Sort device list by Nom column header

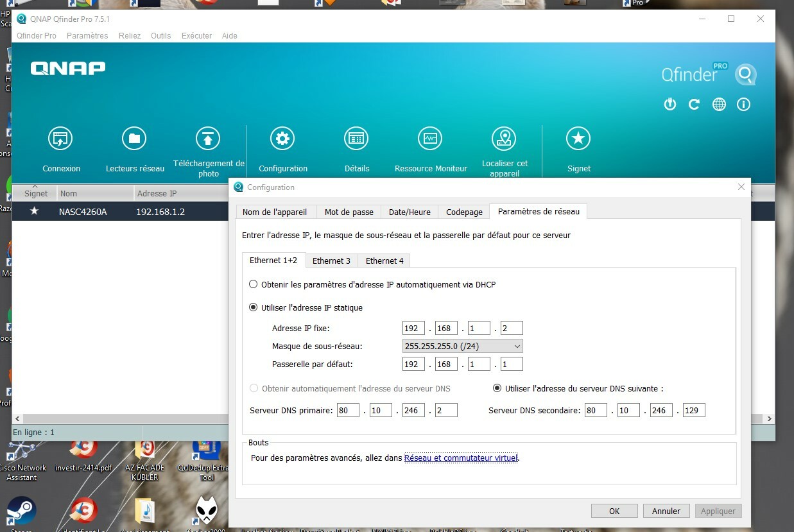click(x=94, y=193)
